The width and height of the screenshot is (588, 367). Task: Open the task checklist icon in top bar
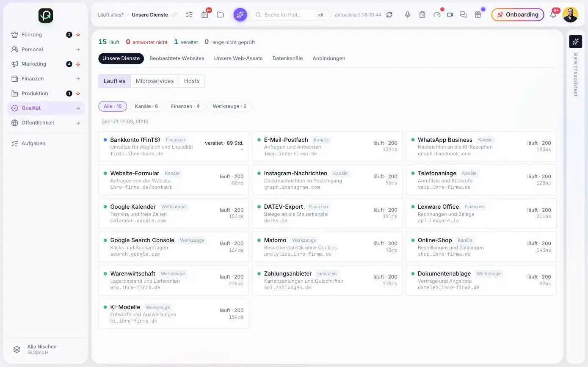coord(189,15)
